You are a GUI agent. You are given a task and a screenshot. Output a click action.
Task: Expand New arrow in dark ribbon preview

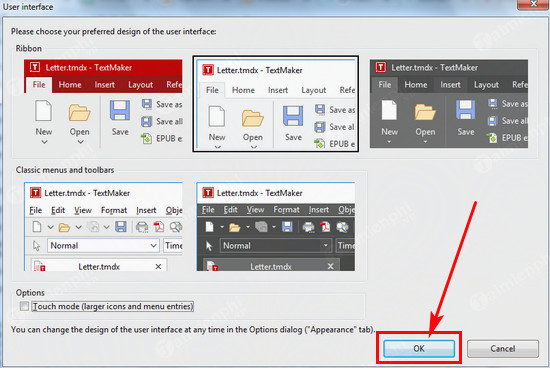[389, 142]
